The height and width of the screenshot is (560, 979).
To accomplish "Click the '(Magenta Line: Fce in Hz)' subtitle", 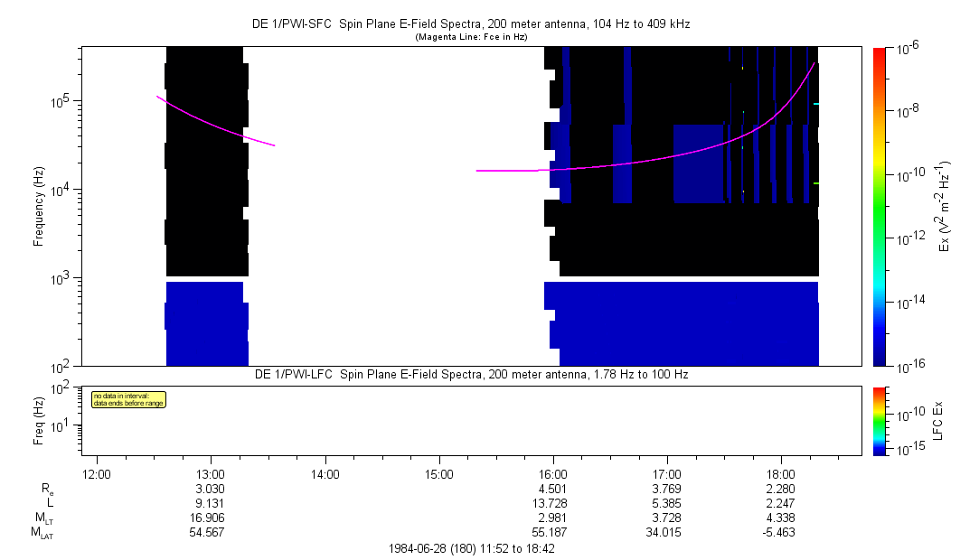I will pos(470,37).
